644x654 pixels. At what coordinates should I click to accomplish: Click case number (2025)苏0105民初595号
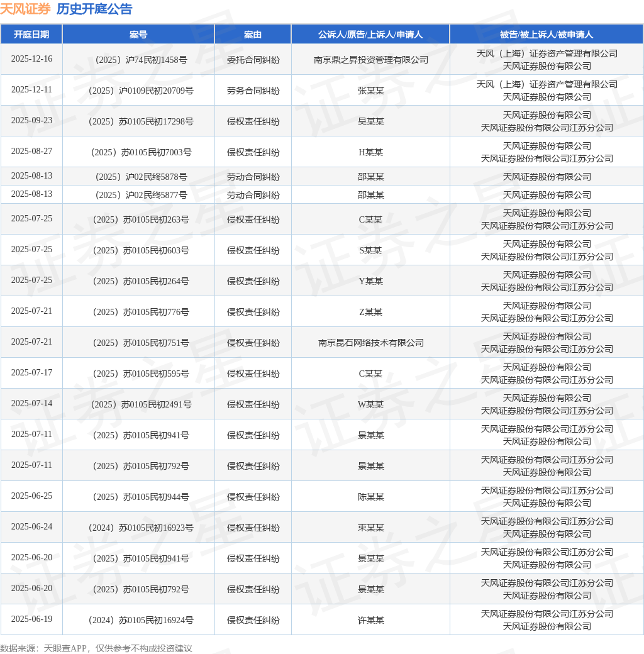141,374
